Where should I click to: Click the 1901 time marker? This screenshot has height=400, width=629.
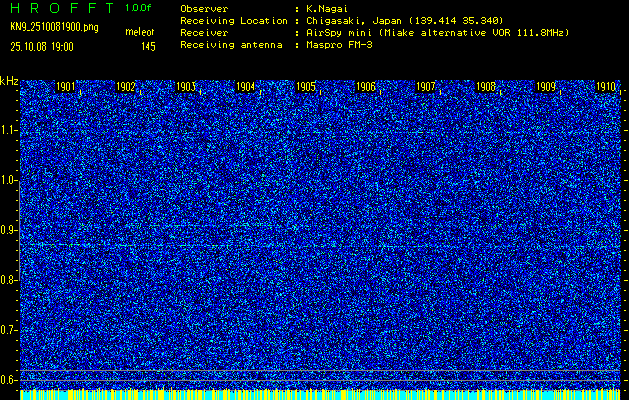67,88
